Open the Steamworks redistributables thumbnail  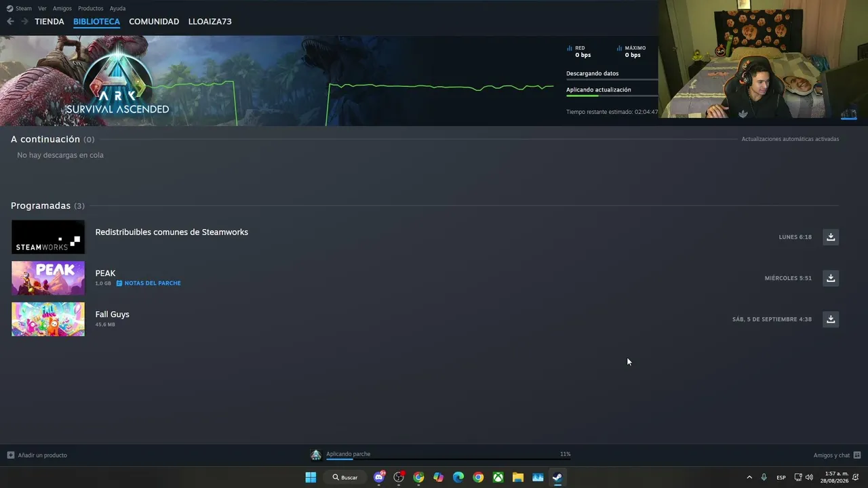coord(48,237)
